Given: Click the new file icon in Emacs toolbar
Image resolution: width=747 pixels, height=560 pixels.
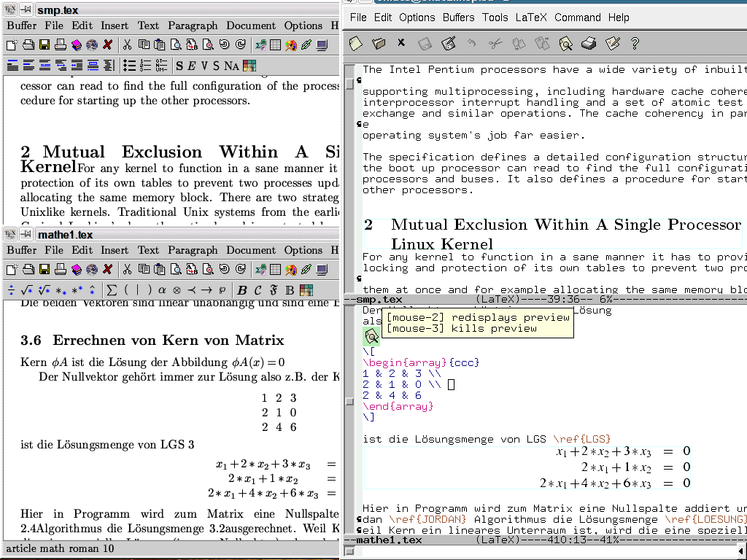Looking at the screenshot, I should (x=356, y=44).
